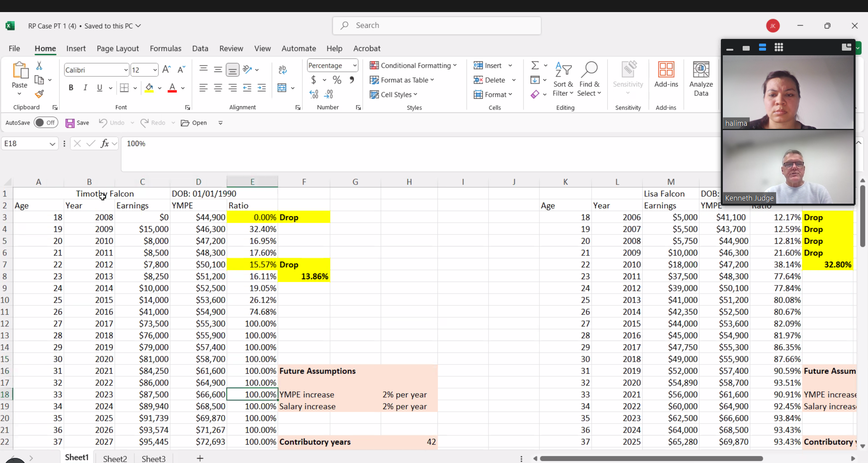Screen dimensions: 868x463
Task: Click the Increase Decimal icon
Action: tap(314, 94)
